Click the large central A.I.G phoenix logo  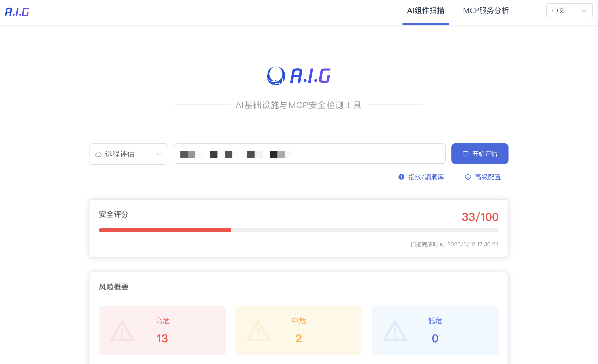point(299,76)
